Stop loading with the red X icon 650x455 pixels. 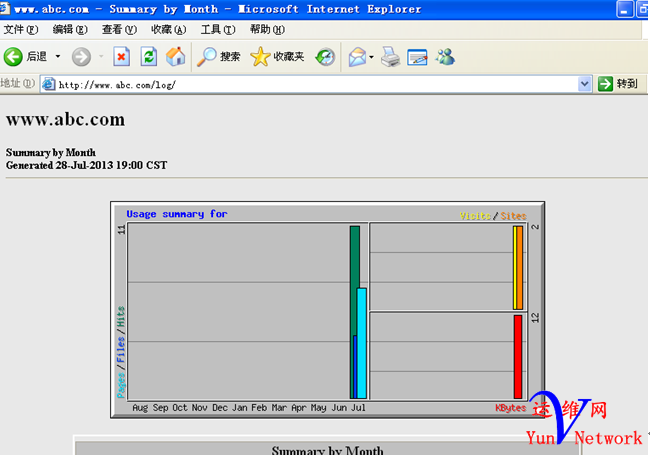pos(121,57)
